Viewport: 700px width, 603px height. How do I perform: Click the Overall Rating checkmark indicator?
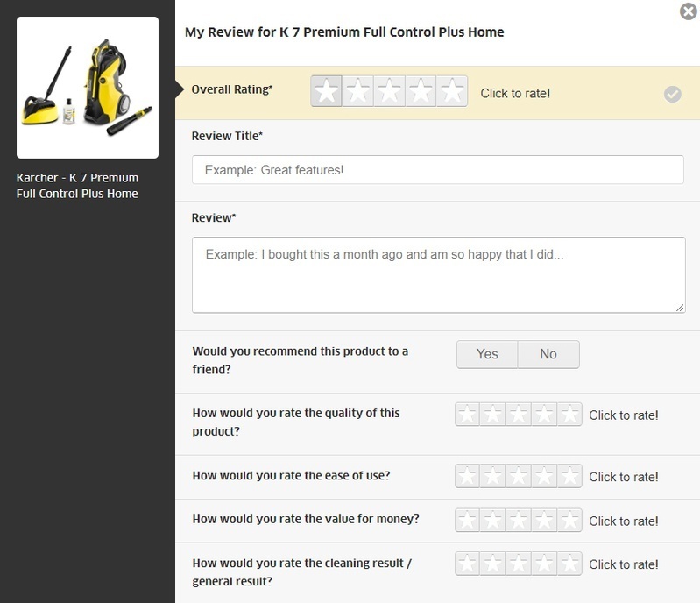point(673,94)
